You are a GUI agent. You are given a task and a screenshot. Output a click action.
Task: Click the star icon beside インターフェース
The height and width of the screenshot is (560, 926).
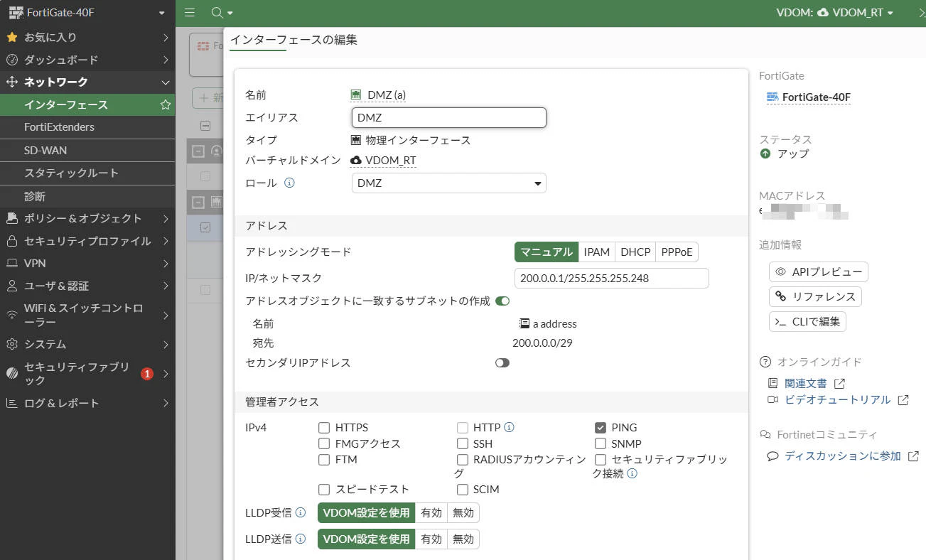coord(166,104)
